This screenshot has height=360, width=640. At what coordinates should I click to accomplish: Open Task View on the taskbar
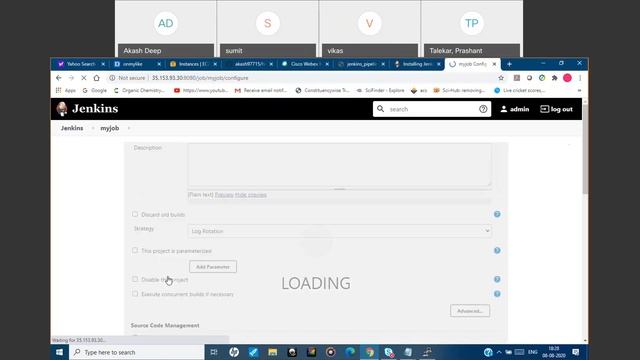click(x=214, y=352)
